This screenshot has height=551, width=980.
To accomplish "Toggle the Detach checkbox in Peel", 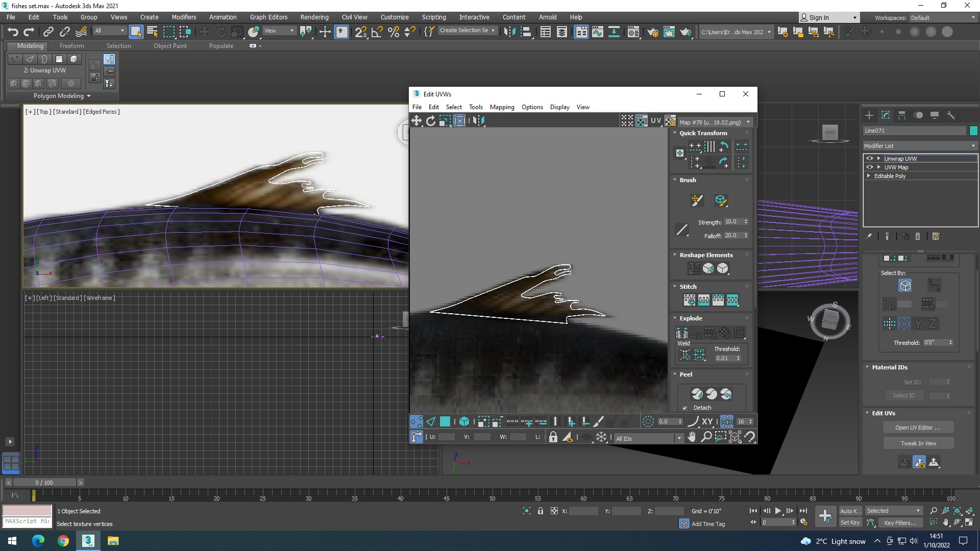I will click(x=685, y=408).
